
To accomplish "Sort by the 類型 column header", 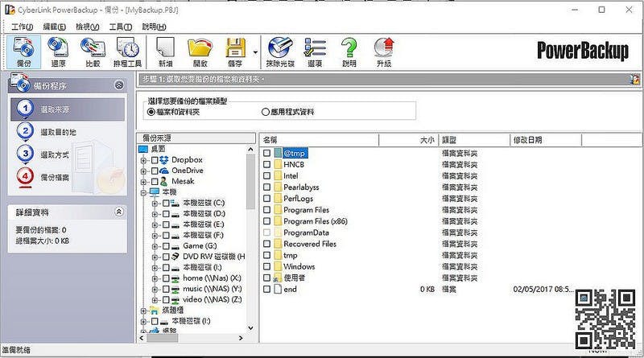I will [x=474, y=140].
